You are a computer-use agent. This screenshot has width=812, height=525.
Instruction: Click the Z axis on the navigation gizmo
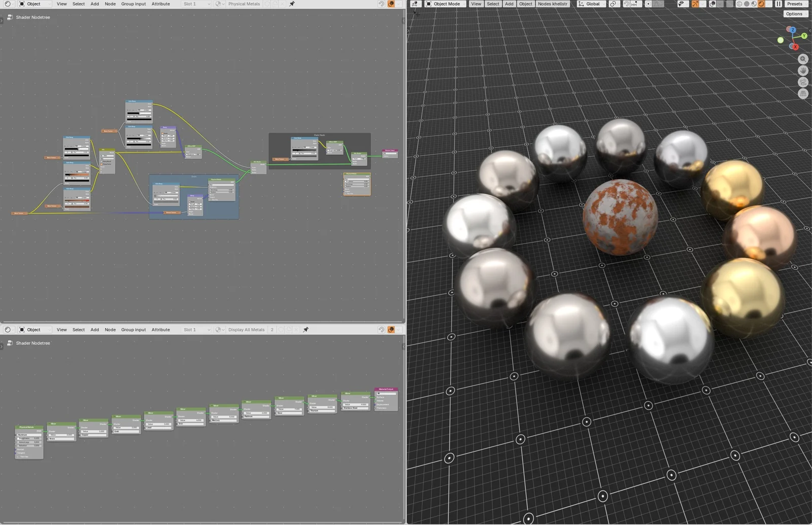[793, 30]
